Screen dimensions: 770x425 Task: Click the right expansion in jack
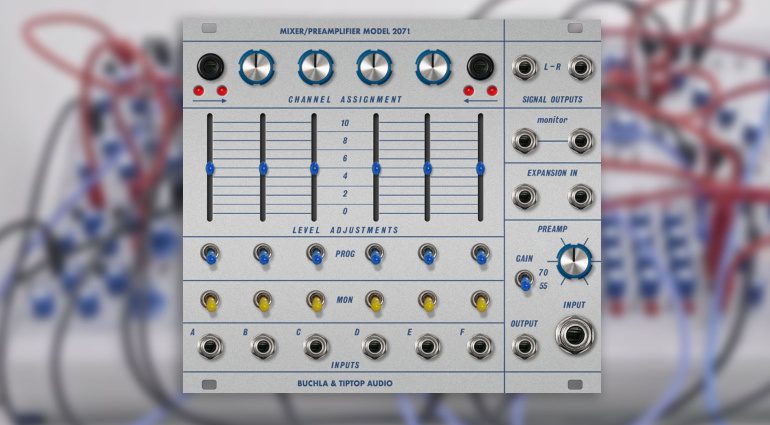tap(581, 197)
